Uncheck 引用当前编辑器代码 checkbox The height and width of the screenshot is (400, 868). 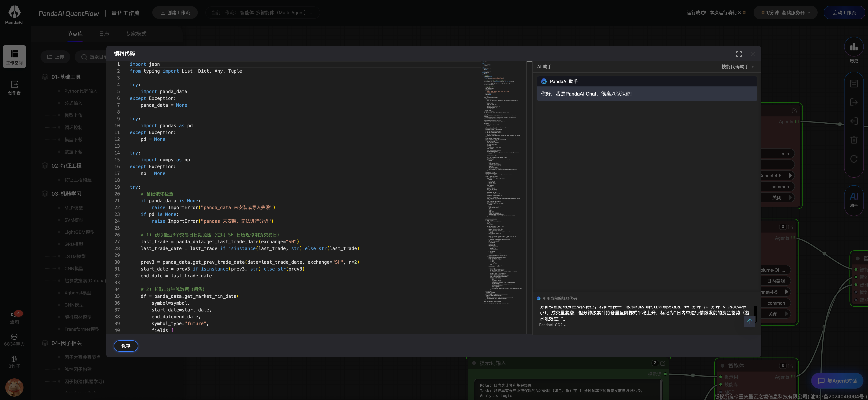[x=538, y=298]
